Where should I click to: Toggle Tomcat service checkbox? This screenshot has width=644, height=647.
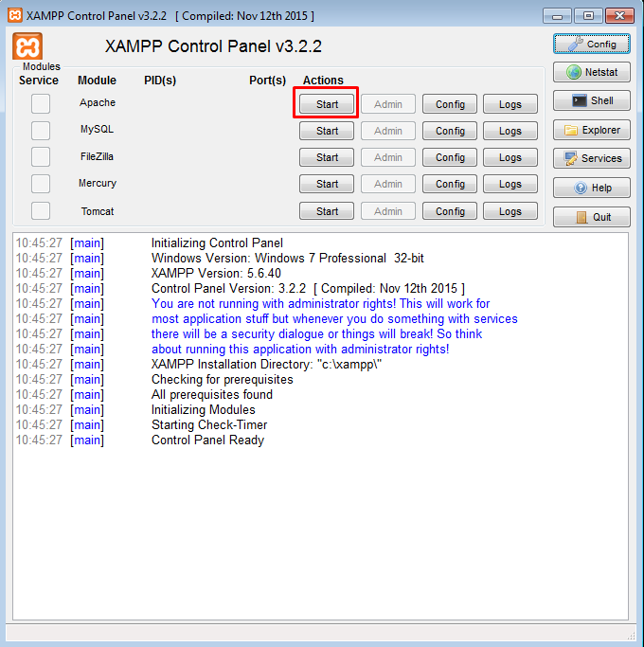pos(41,211)
